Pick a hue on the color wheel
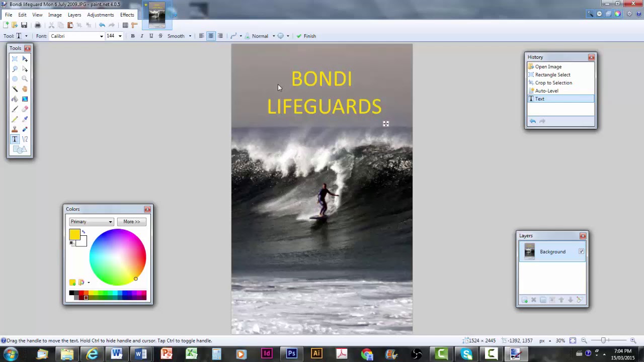This screenshot has width=644, height=362. click(118, 257)
